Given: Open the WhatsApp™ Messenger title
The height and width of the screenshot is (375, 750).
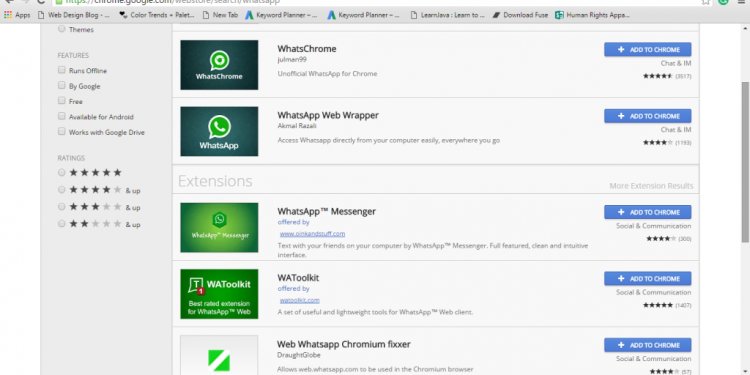Looking at the screenshot, I should 326,211.
